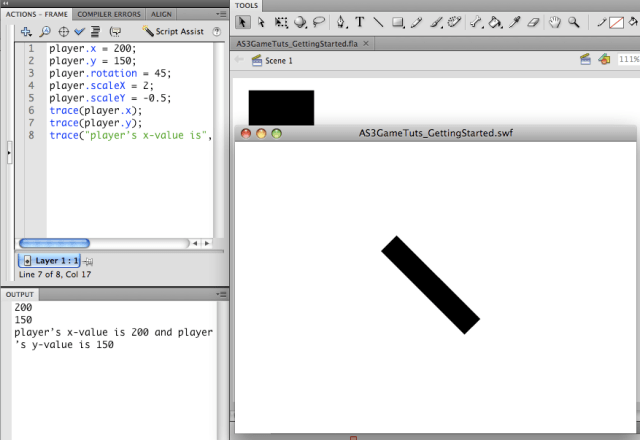Switch to the Compiler Errors tab
Image resolution: width=640 pixels, height=440 pixels.
[x=109, y=14]
